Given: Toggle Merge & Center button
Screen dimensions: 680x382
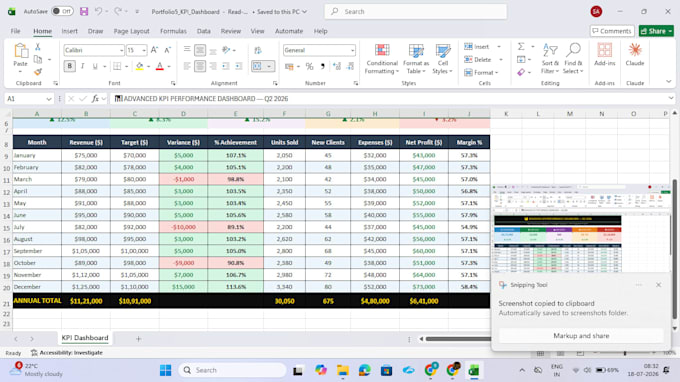Looking at the screenshot, I should (258, 66).
